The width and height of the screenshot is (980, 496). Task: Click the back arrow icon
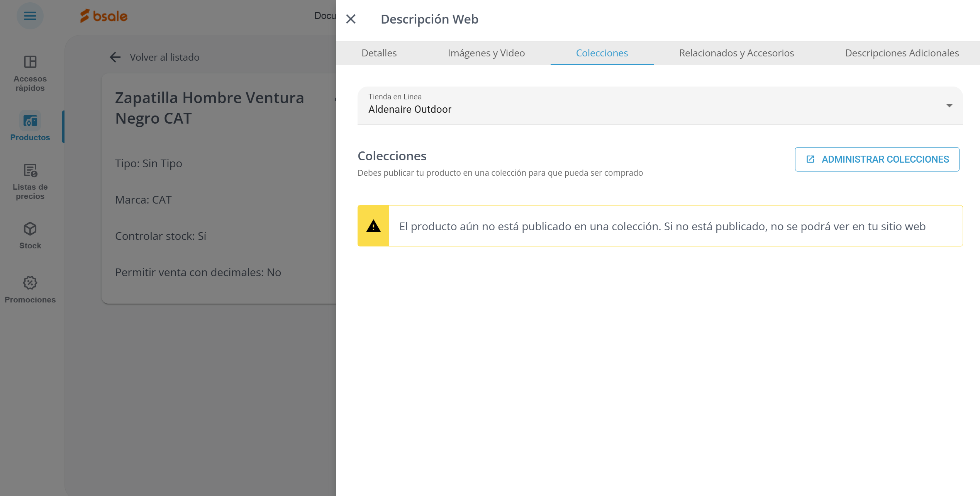click(115, 57)
